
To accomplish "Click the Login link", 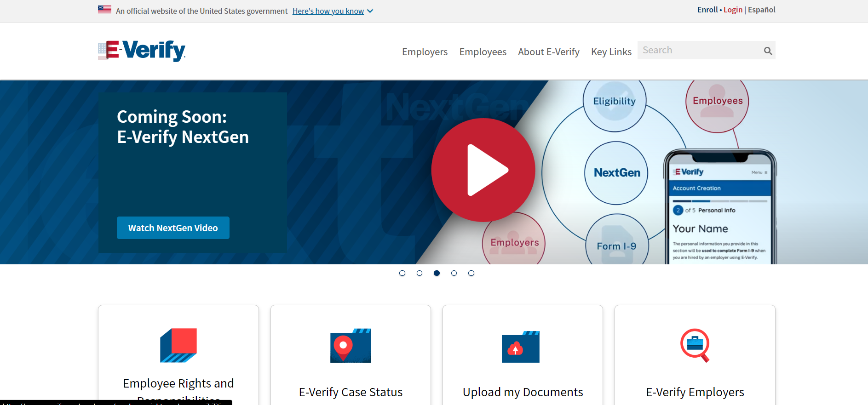I will click(x=733, y=10).
